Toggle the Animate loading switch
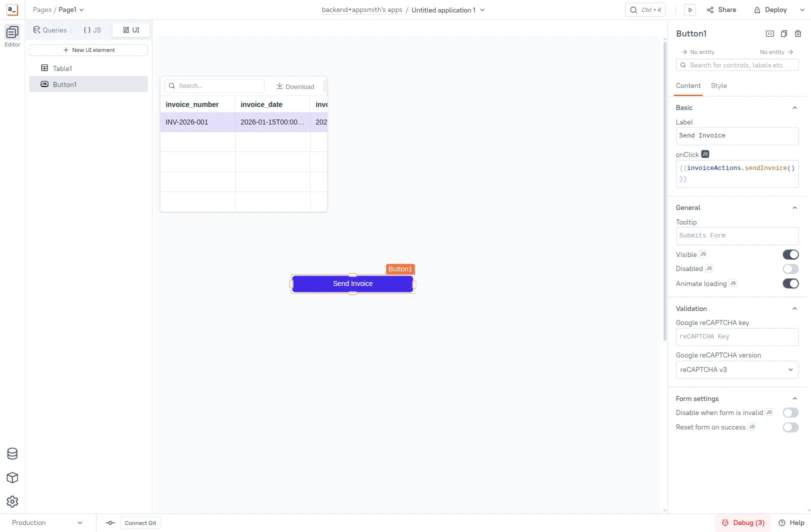This screenshot has height=532, width=811. (790, 283)
